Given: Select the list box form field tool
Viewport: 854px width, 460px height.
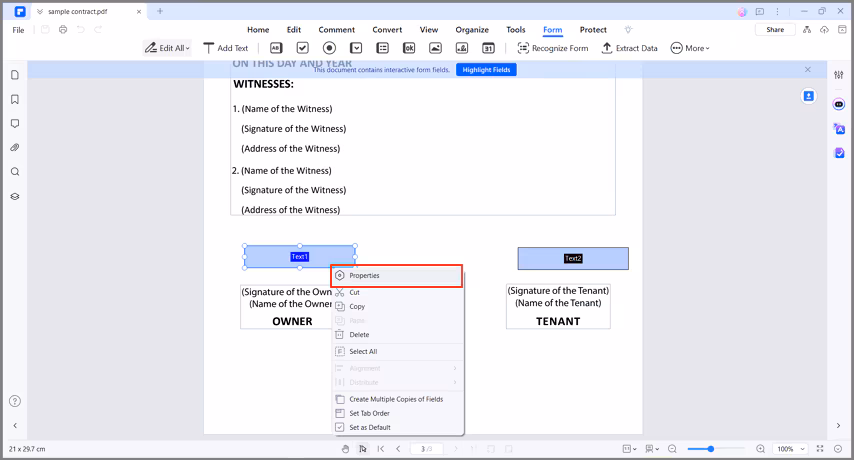Looking at the screenshot, I should pos(383,48).
